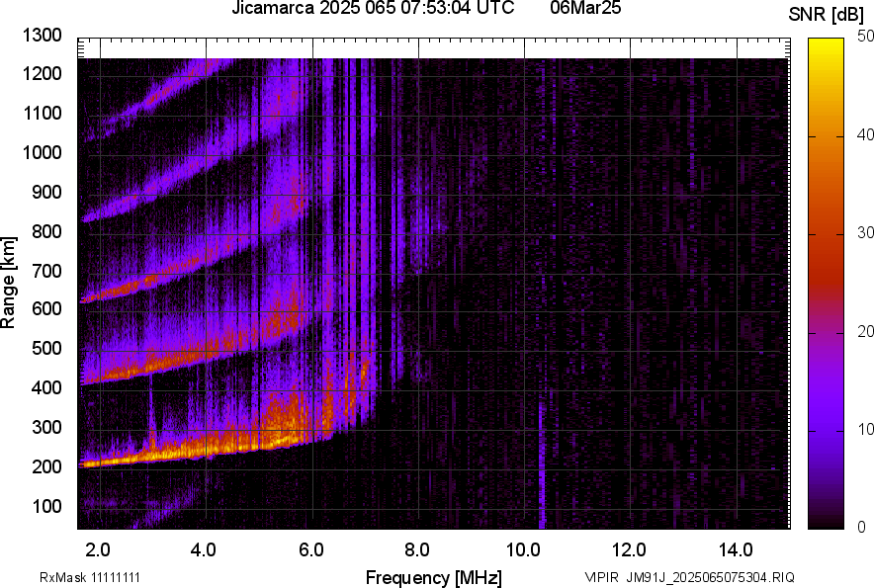Click the 10.0 frequency tick label
This screenshot has width=874, height=588.
click(523, 549)
